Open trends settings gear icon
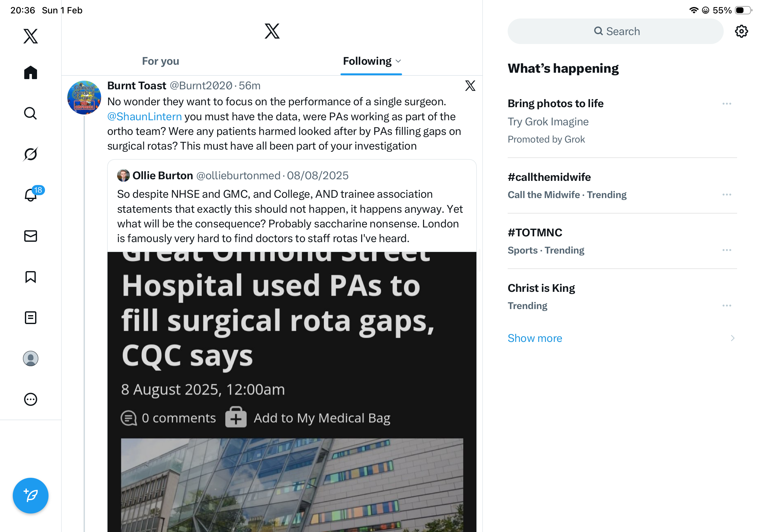 pos(741,32)
